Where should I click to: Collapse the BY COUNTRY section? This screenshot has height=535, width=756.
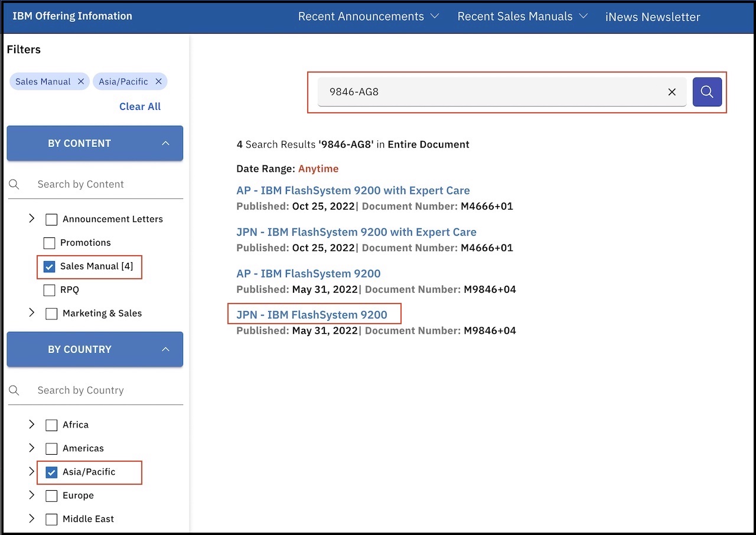coord(95,349)
